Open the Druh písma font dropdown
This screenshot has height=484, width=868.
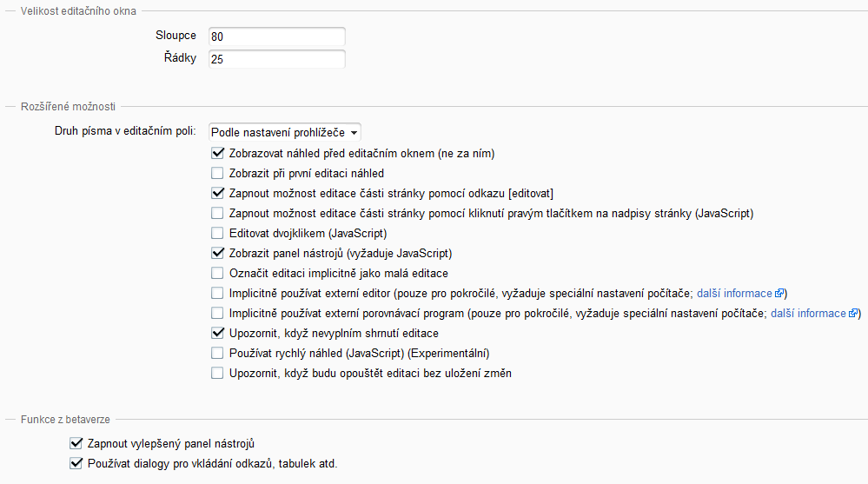pyautogui.click(x=285, y=132)
